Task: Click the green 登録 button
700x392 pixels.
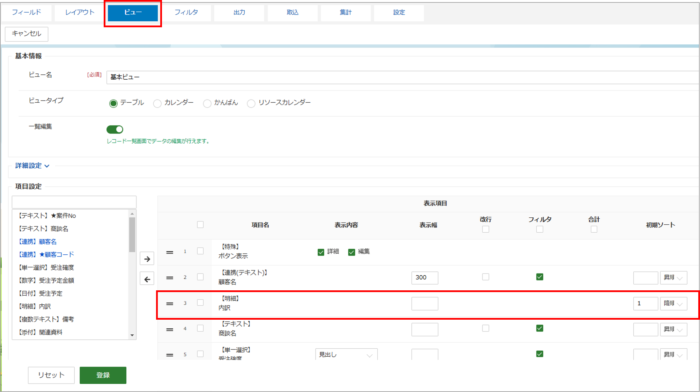Action: [103, 375]
